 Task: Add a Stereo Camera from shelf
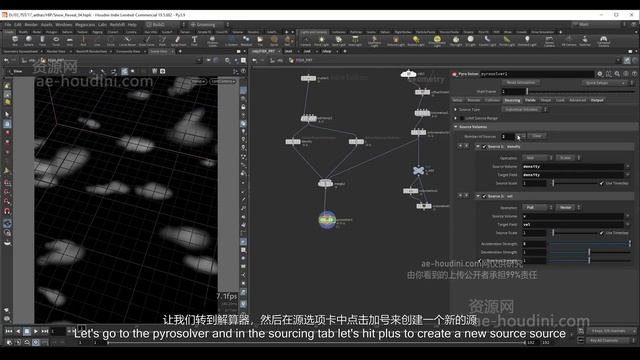(x=549, y=41)
